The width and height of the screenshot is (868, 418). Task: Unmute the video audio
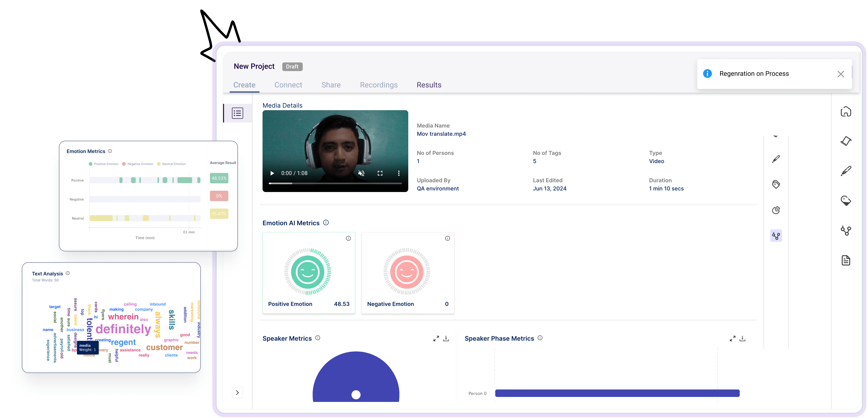(361, 173)
